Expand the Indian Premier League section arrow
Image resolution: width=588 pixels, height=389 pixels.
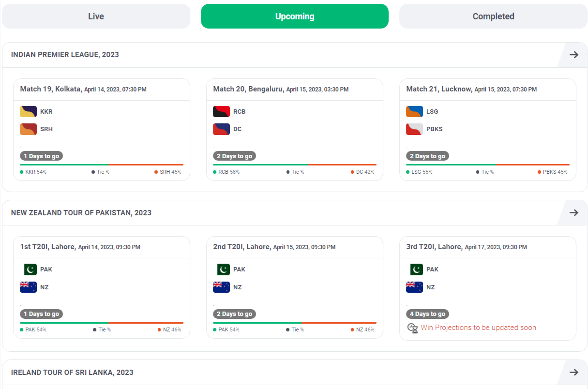point(573,55)
